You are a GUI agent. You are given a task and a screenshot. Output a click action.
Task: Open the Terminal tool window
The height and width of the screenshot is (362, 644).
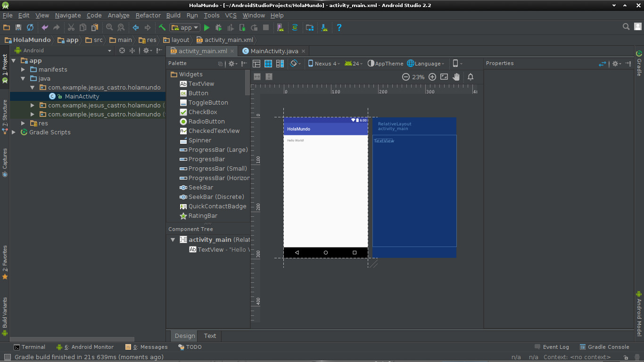click(x=29, y=347)
